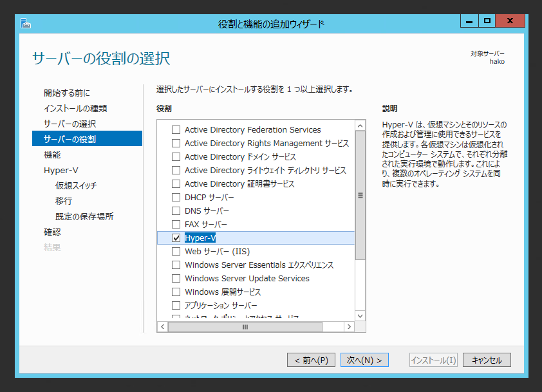
Task: Tick Windows Server Essentials エクスペリエンス checkbox
Action: coord(176,265)
